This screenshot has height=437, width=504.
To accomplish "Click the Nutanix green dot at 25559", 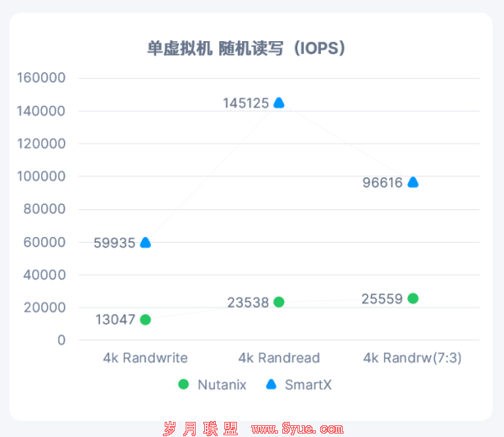I will coord(413,298).
